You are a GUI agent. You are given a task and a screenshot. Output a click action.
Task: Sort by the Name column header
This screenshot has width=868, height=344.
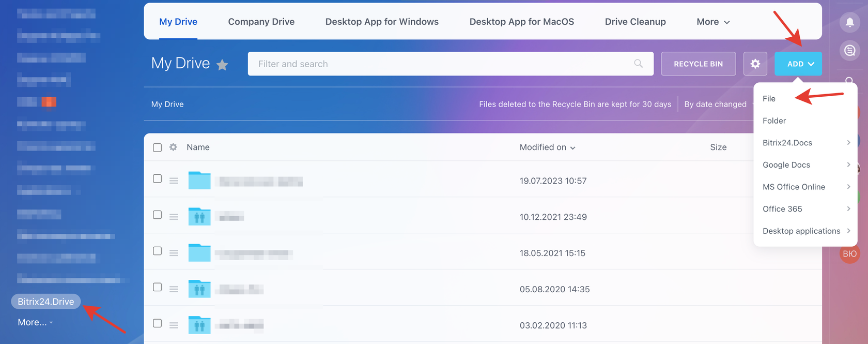tap(198, 147)
